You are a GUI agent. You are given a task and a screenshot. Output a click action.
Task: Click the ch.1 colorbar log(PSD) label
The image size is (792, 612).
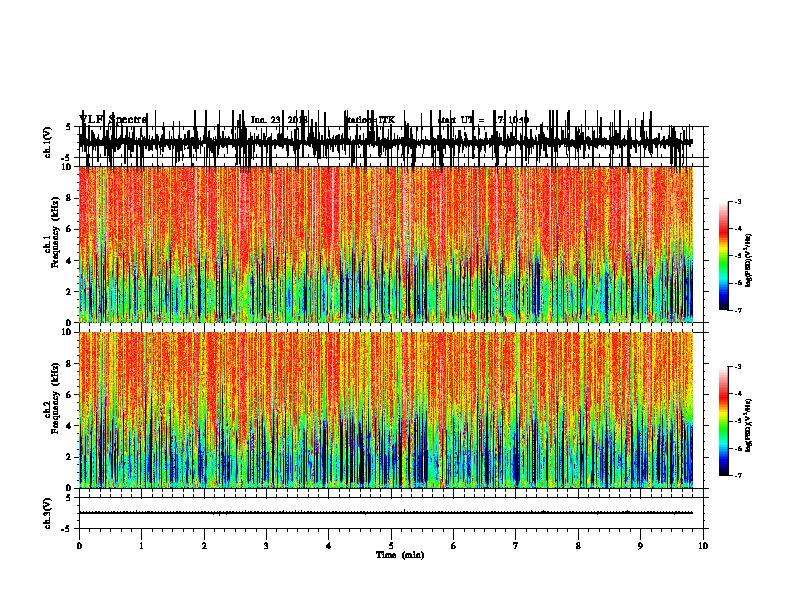pyautogui.click(x=748, y=261)
